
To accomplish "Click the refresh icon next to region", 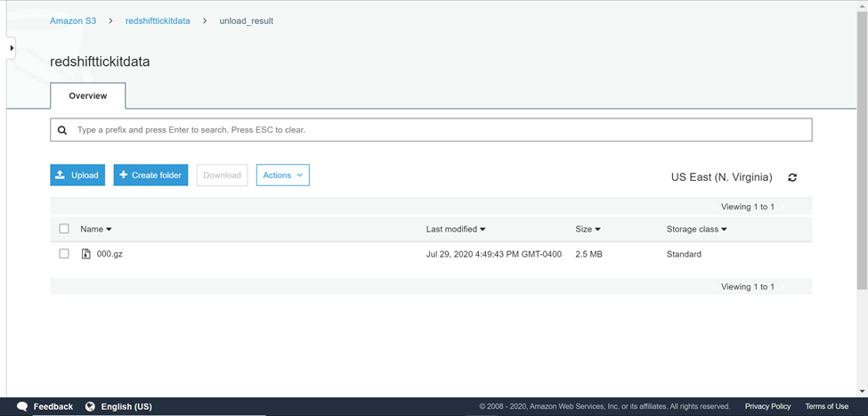I will click(x=792, y=177).
